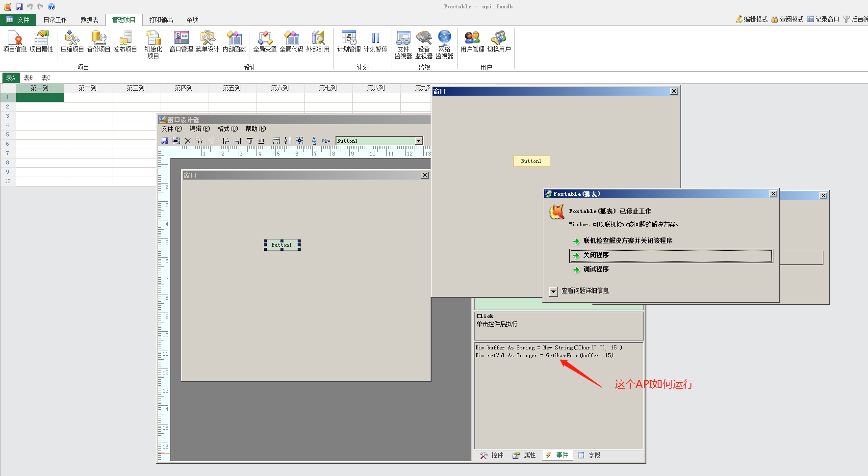Click save icon in 窗口设计器 toolbar
The image size is (868, 476).
pos(164,141)
